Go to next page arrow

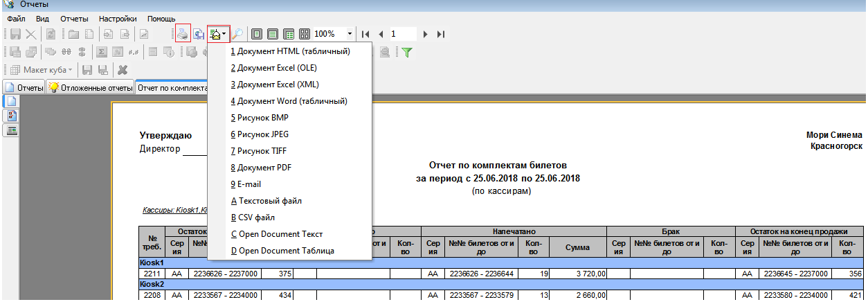[x=426, y=33]
